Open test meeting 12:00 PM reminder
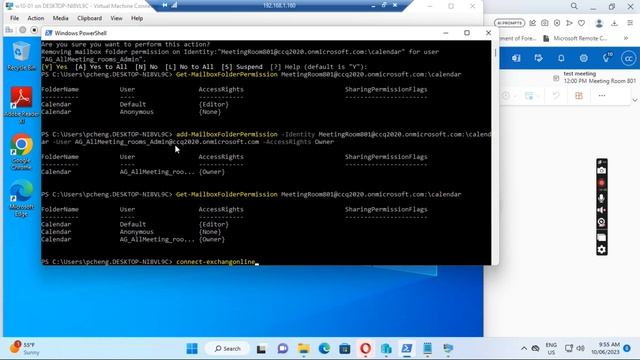Screen dimensions: 640x360 pos(595,78)
